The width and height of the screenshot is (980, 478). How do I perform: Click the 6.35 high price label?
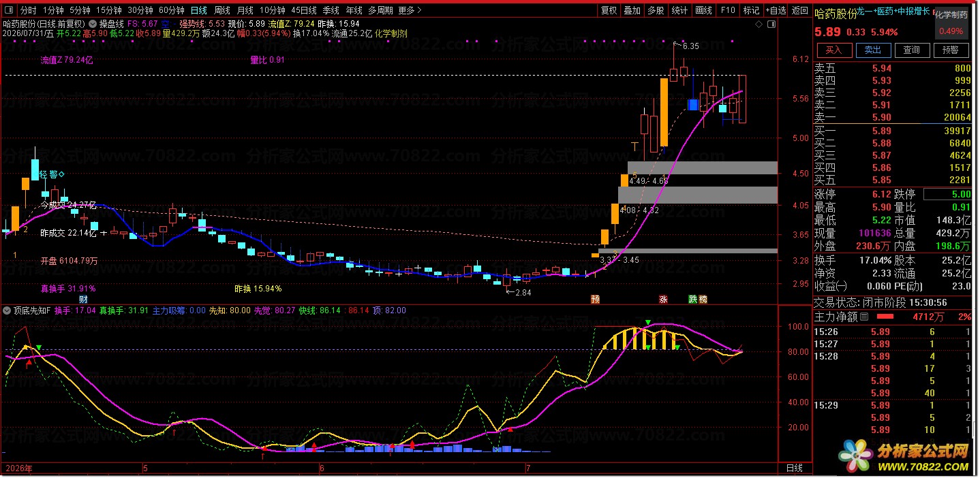tap(690, 46)
